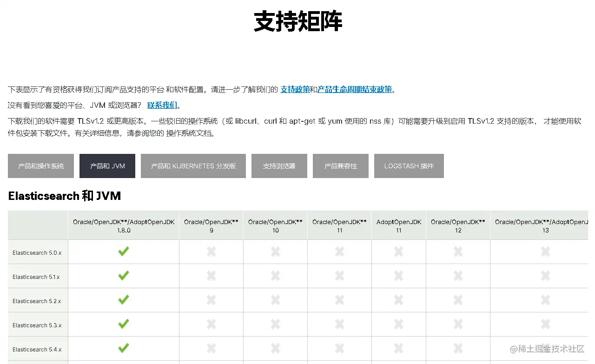Click the 5.1.x cross under AdoptOpenJDK 11

(x=398, y=276)
